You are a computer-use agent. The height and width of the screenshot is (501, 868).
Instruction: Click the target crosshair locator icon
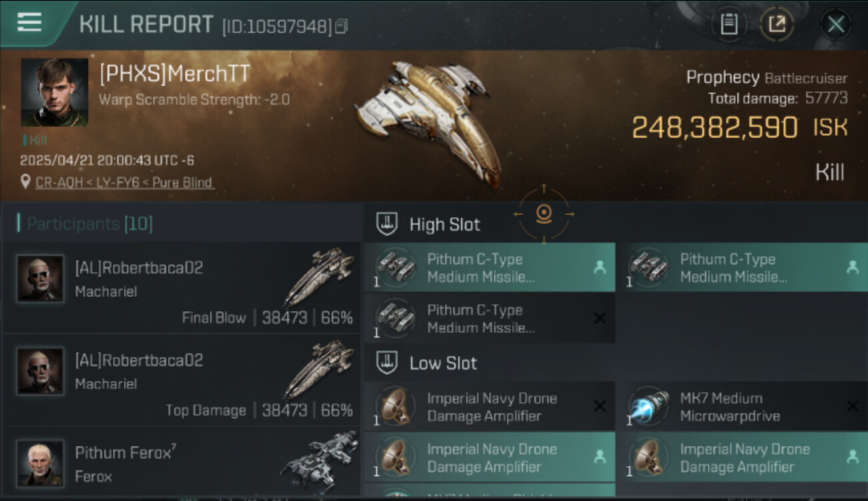click(544, 214)
